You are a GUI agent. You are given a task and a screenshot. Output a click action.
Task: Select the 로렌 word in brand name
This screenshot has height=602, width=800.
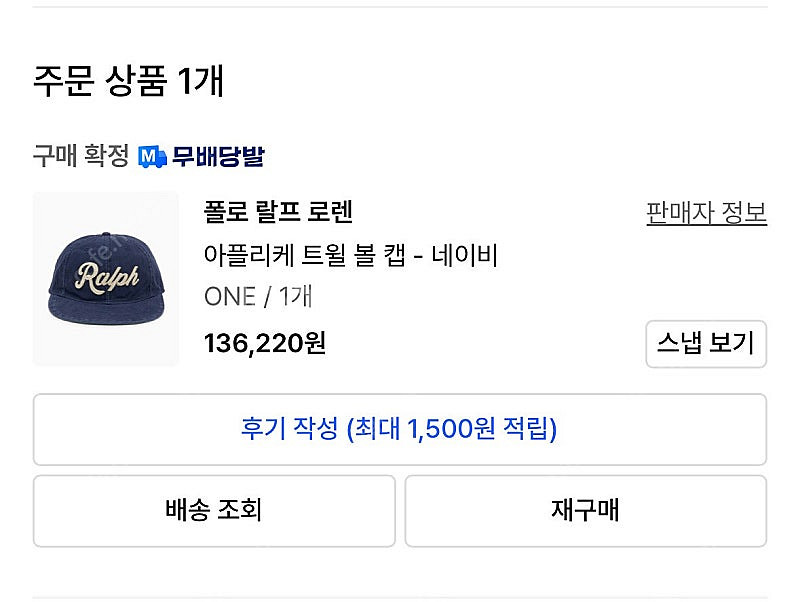(330, 212)
